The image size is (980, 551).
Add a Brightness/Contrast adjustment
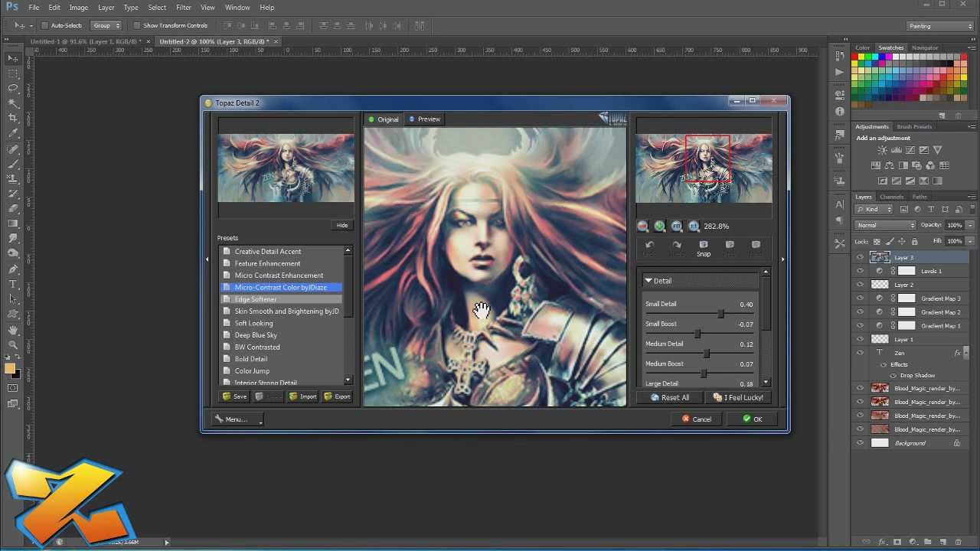click(x=883, y=151)
